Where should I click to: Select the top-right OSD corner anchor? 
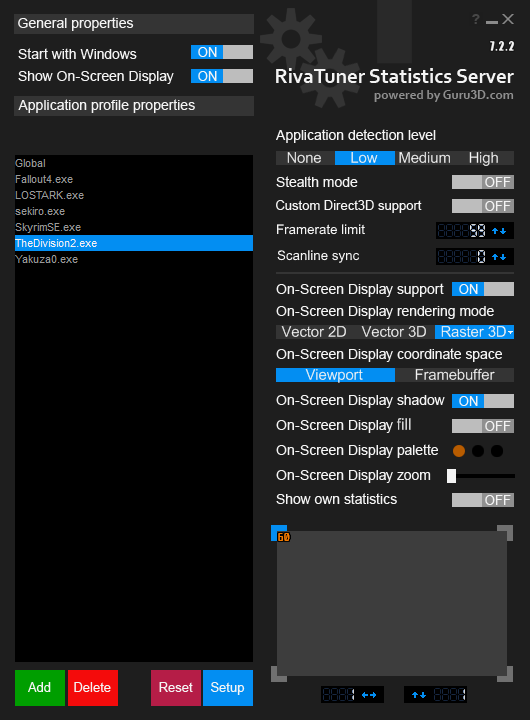505,533
